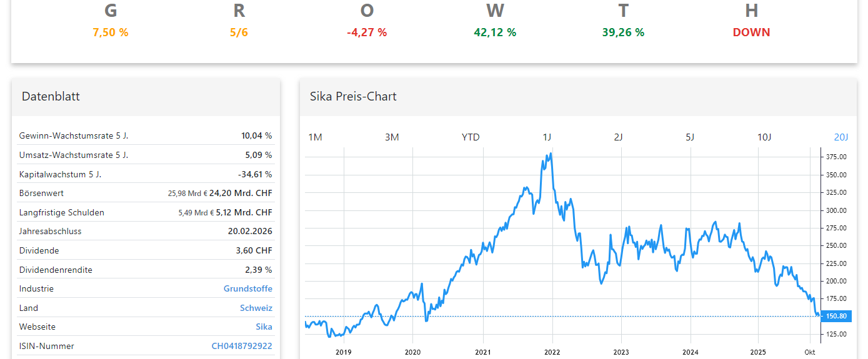The image size is (868, 359).
Task: Switch chart to 2J range
Action: 618,137
